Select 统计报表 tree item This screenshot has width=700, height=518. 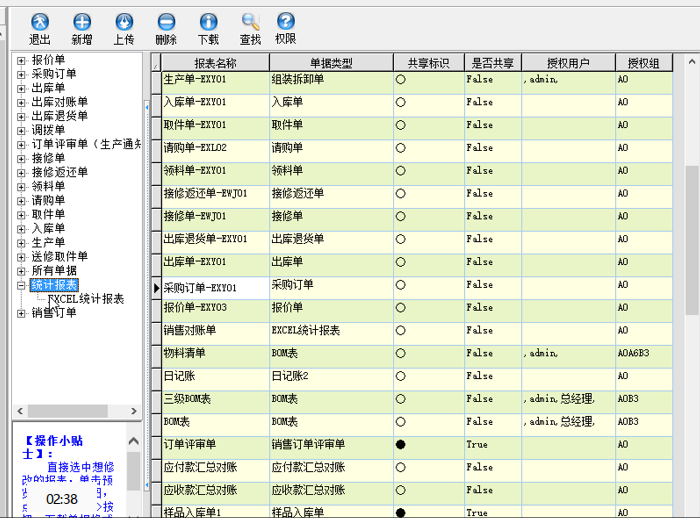(54, 285)
